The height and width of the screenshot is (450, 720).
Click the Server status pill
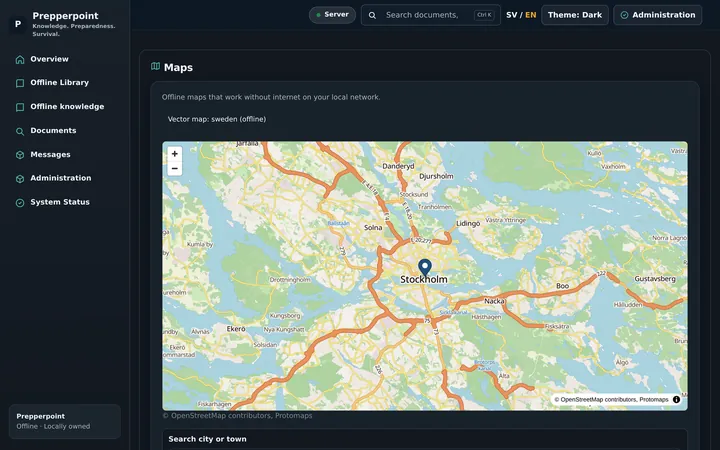332,15
